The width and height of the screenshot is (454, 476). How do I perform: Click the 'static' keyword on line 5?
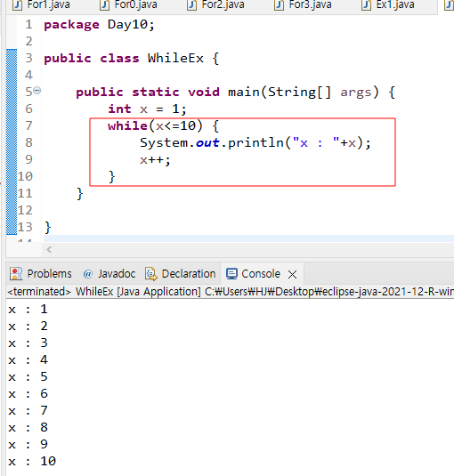[x=156, y=92]
